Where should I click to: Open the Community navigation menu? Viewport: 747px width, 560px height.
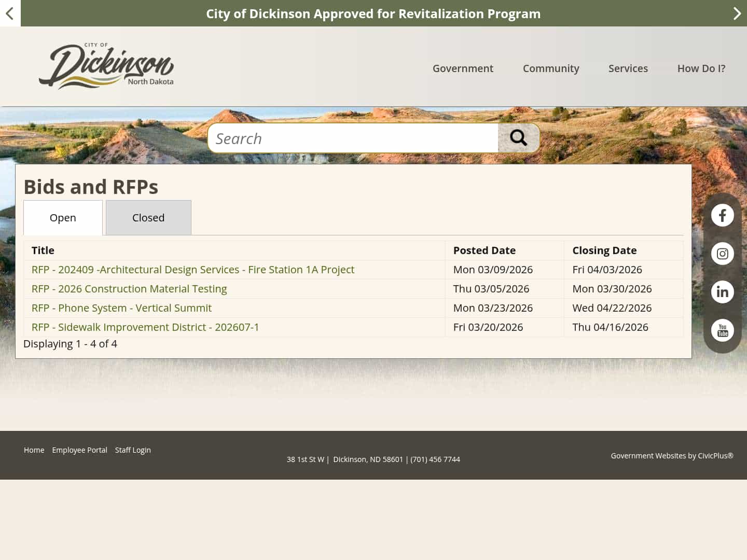[551, 68]
